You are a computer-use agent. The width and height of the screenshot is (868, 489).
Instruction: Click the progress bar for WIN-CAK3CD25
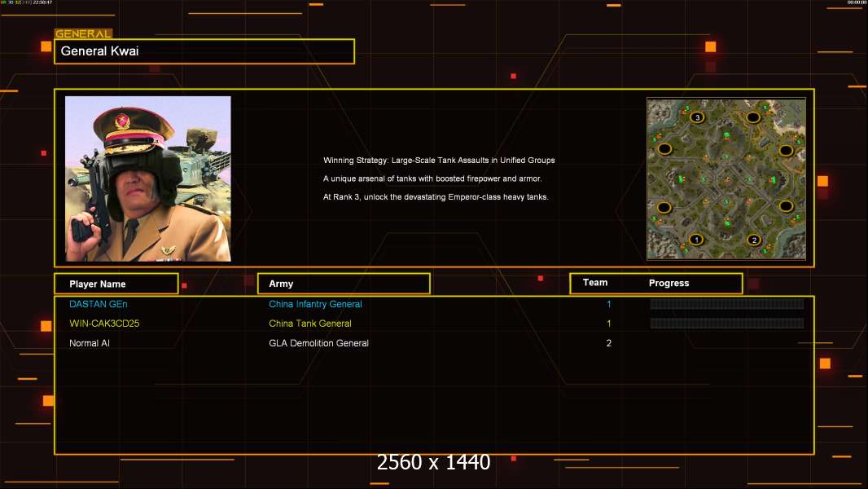click(726, 324)
